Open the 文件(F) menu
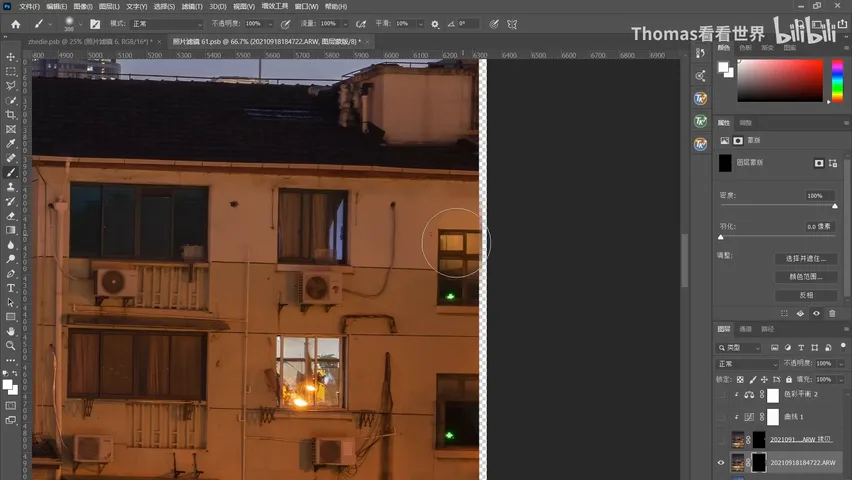Screen dimensions: 852x480 click(x=29, y=7)
